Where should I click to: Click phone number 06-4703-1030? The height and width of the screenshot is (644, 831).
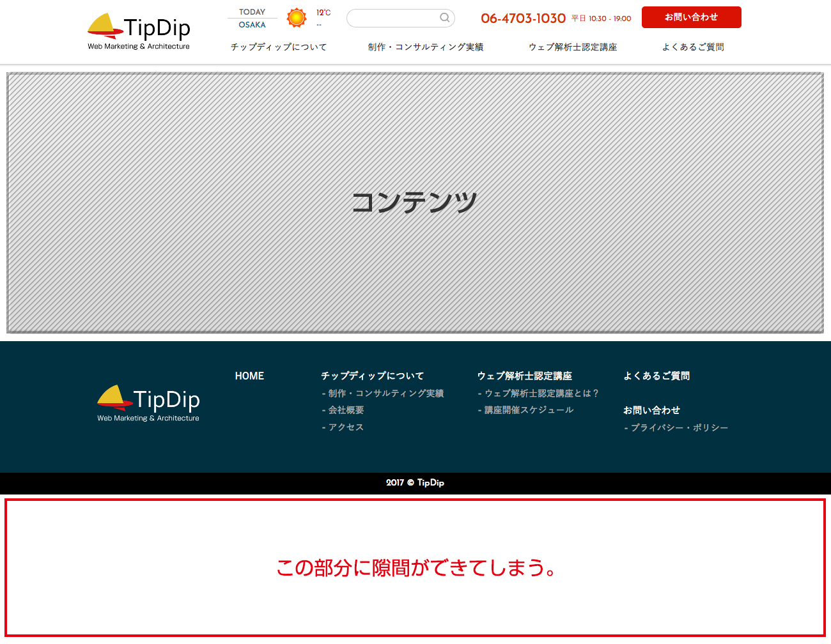tap(523, 19)
